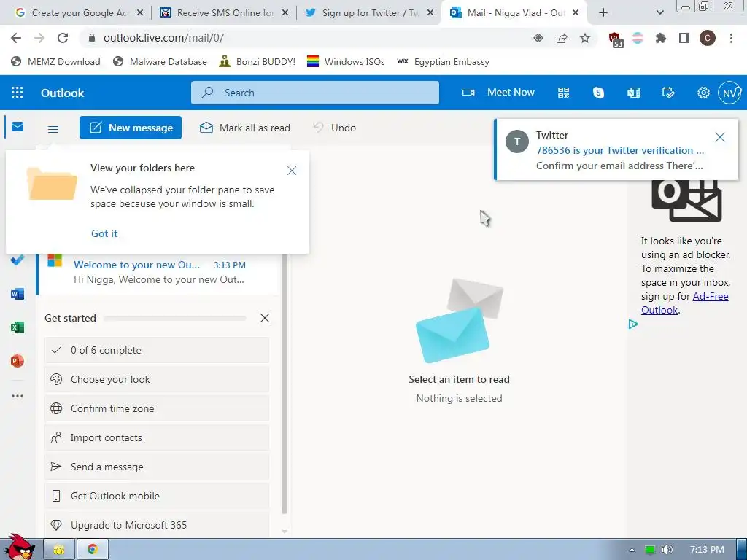Select Choose your look task
The height and width of the screenshot is (560, 747).
click(157, 379)
